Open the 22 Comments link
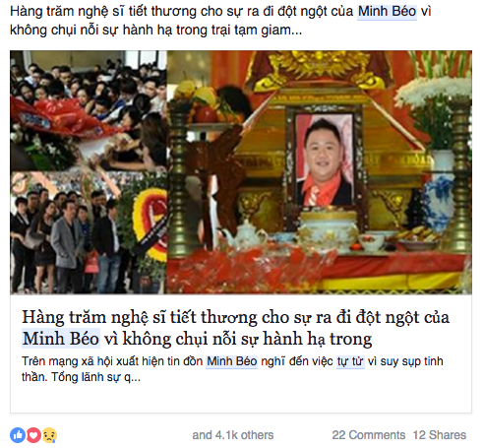The height and width of the screenshot is (448, 483). coord(369,435)
